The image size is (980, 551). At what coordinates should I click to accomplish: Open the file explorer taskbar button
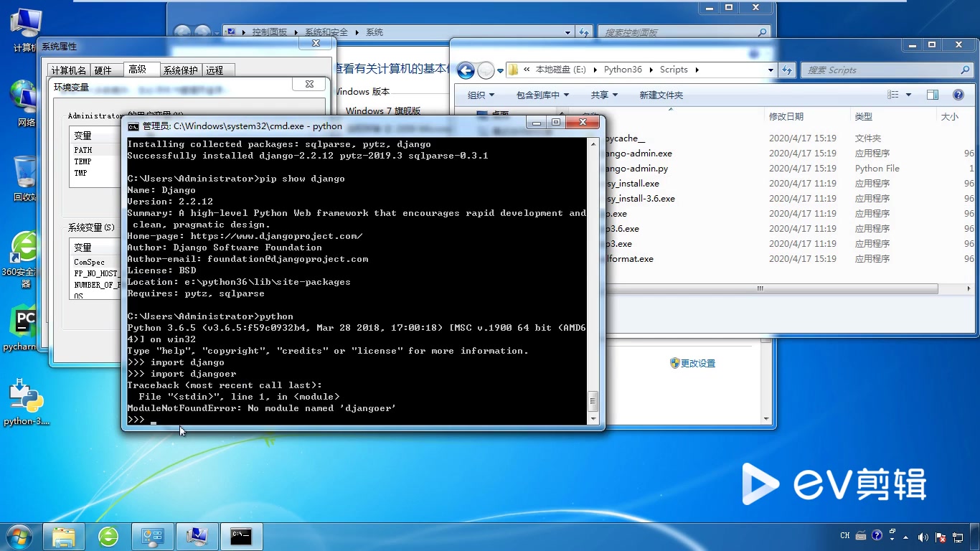point(64,537)
